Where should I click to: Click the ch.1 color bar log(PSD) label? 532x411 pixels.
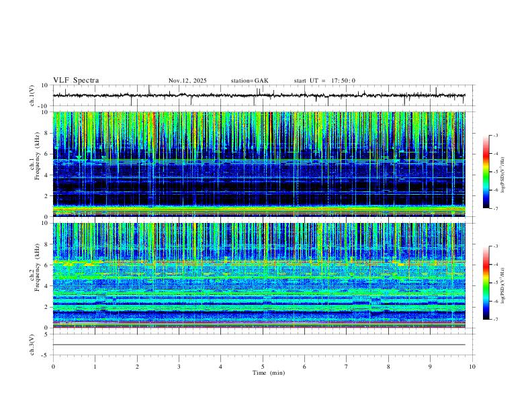[x=503, y=175]
